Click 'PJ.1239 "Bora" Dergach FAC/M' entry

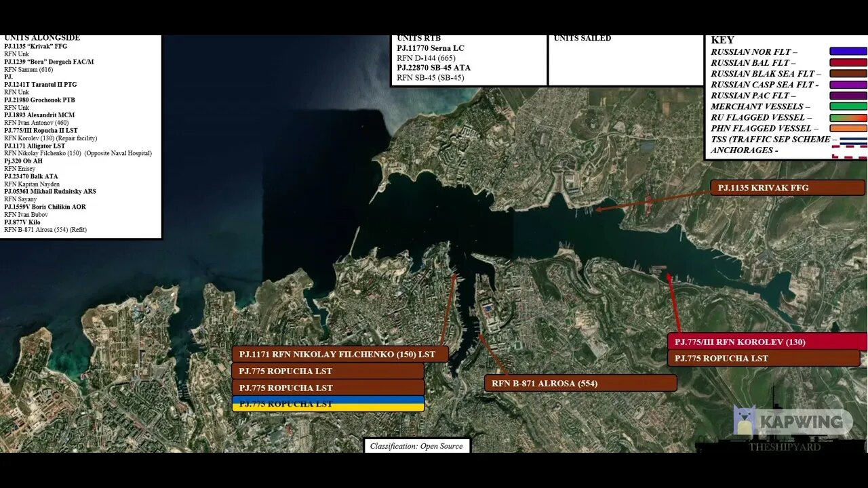[x=49, y=62]
